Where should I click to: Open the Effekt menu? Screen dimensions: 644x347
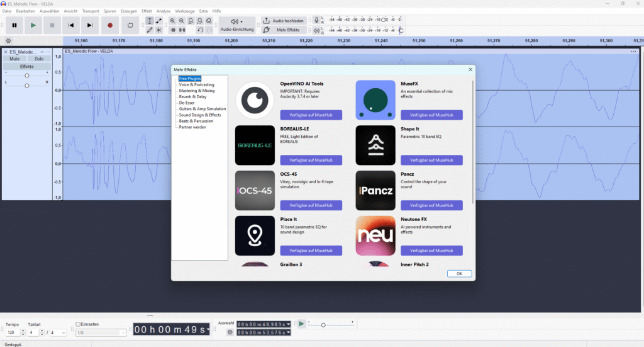(x=147, y=11)
